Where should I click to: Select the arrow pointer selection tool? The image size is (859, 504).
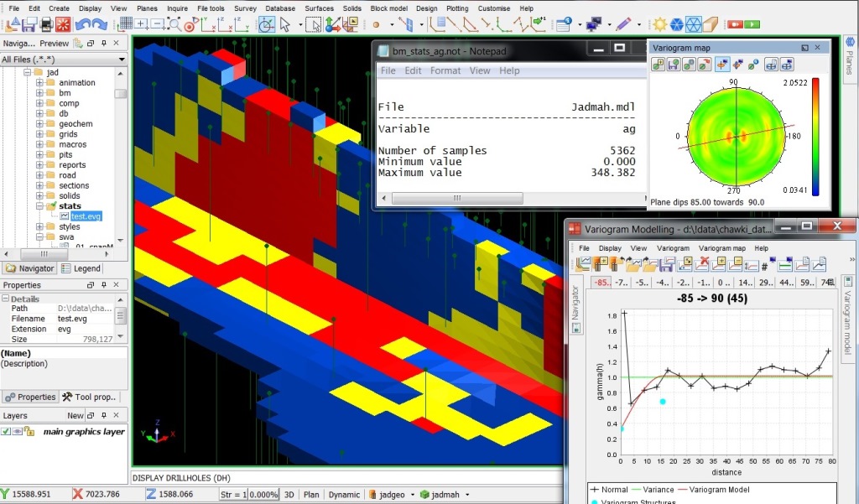pyautogui.click(x=286, y=24)
